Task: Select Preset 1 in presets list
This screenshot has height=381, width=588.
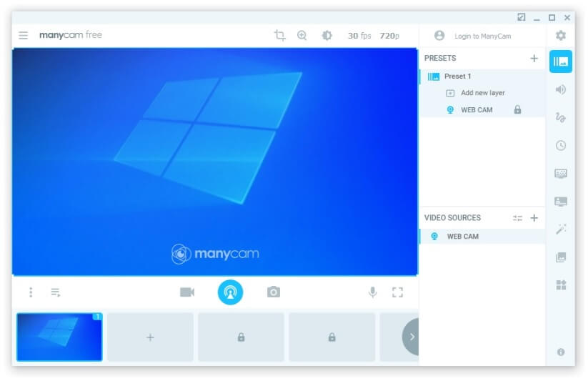Action: coord(483,76)
